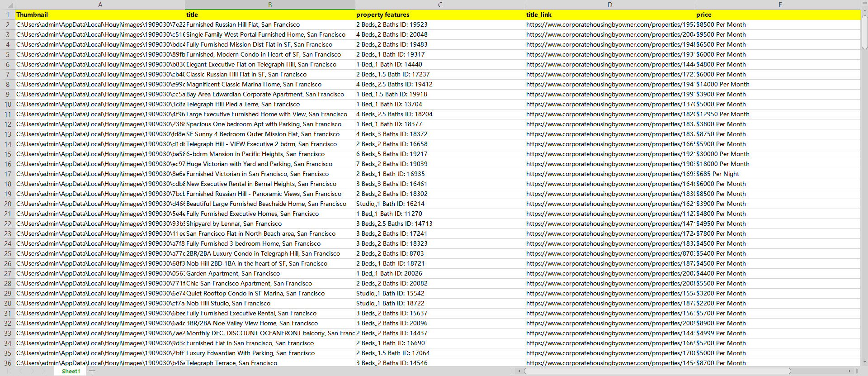868x376 pixels.
Task: Add a new sheet with the plus icon
Action: point(92,371)
